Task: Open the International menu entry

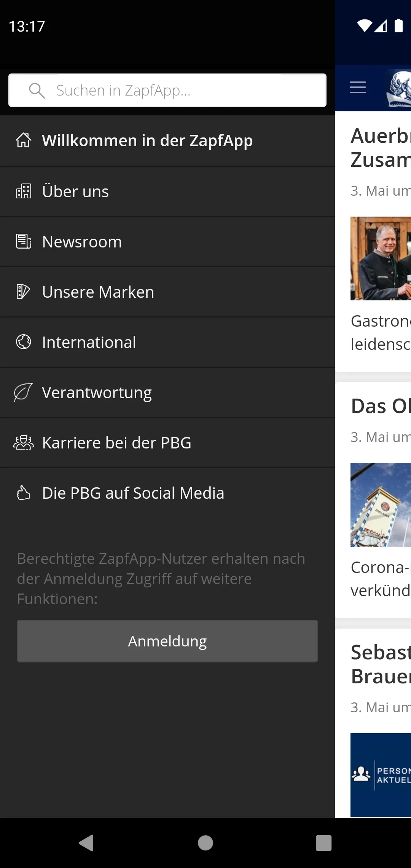Action: click(x=167, y=342)
